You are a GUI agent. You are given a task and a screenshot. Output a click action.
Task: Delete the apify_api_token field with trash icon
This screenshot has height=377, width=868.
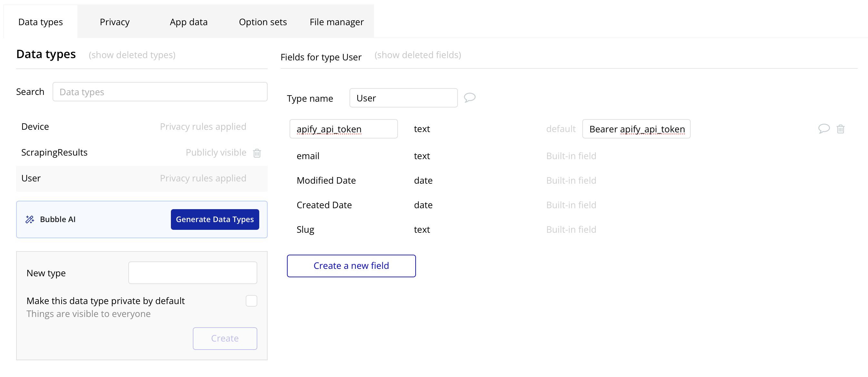(x=840, y=129)
